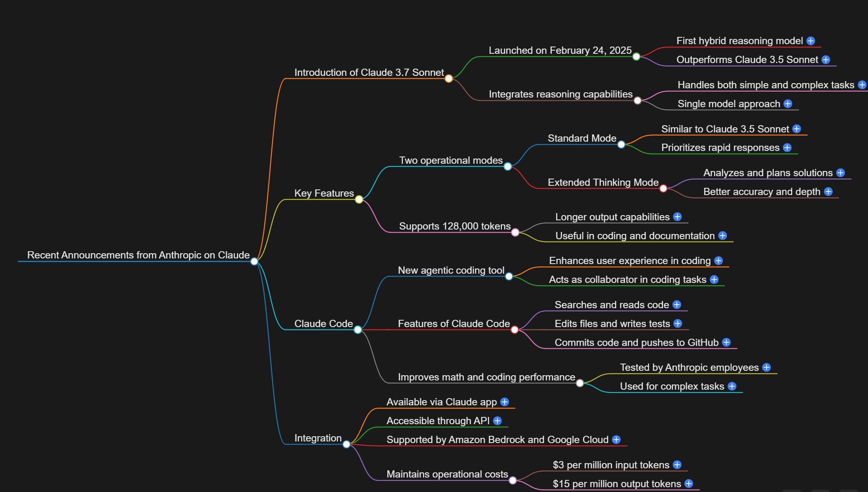The height and width of the screenshot is (492, 868).
Task: Click the $15 per million output tokens text
Action: pos(617,484)
